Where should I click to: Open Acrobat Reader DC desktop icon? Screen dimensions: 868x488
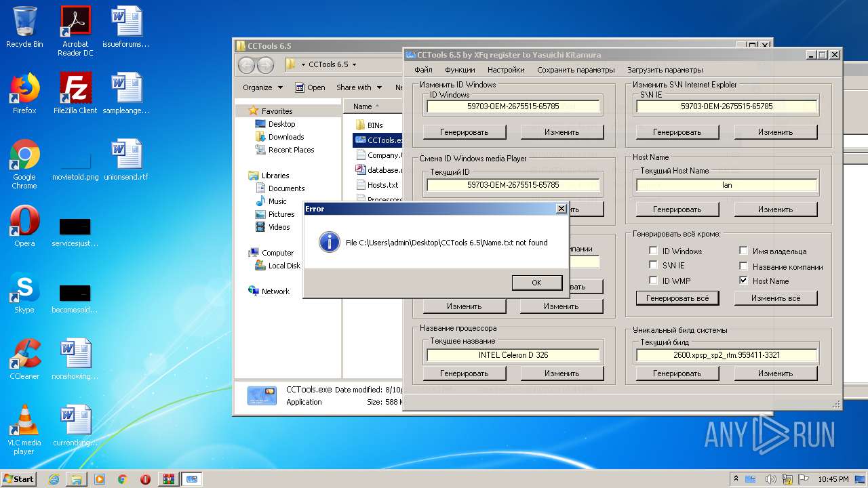tap(76, 31)
